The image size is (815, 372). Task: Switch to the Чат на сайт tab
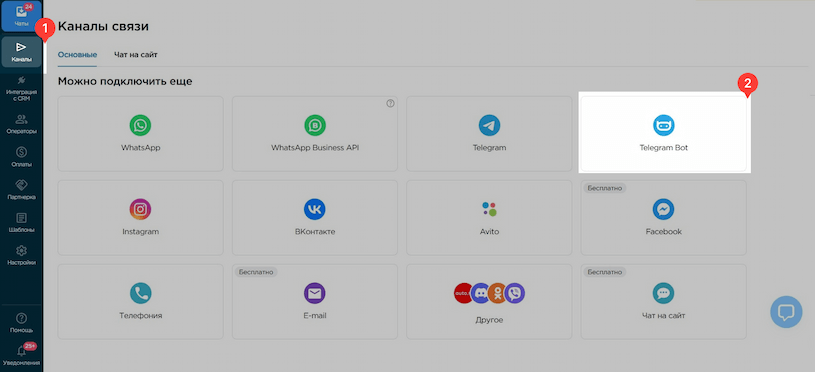(x=136, y=55)
